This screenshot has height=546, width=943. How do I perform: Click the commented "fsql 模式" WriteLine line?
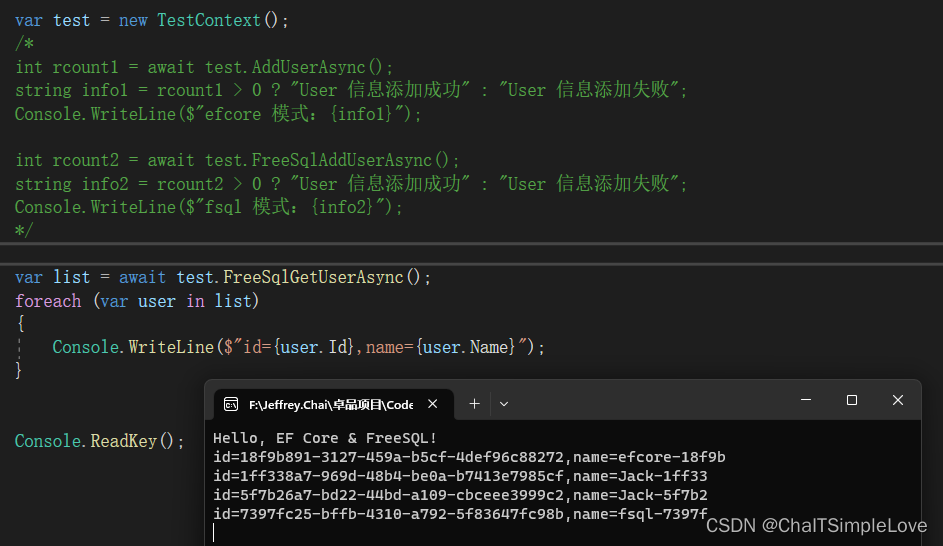209,207
